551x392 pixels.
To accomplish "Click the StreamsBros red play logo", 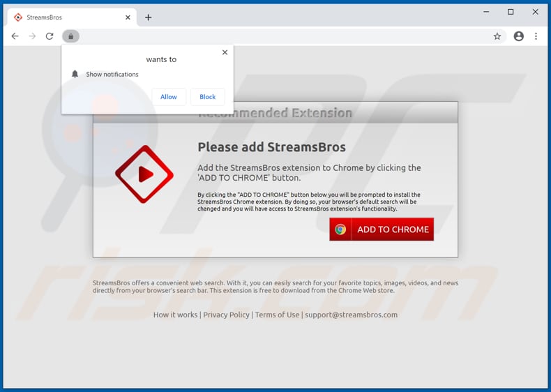I will point(144,174).
